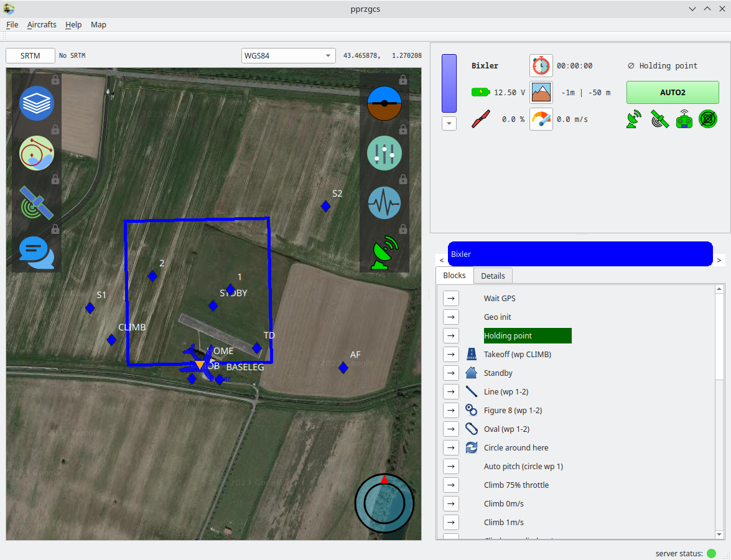Open the green antenna link icon

384,253
